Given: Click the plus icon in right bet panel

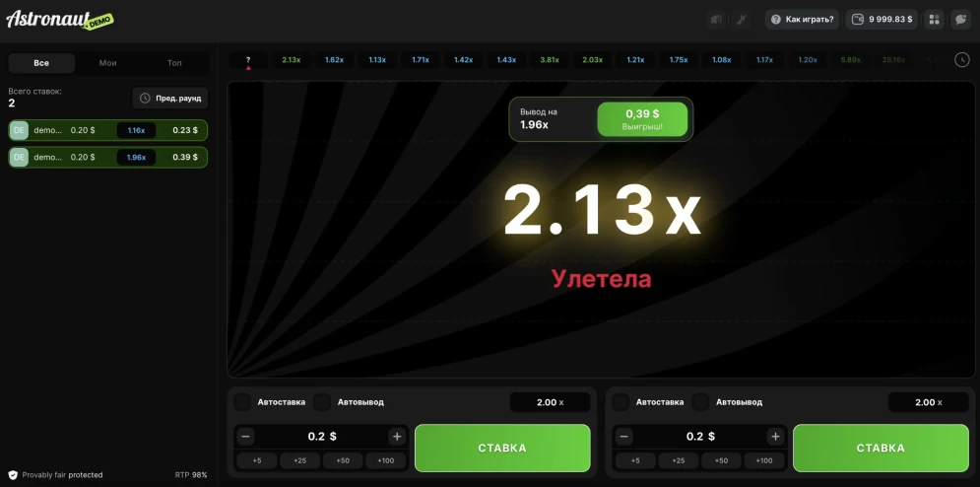Looking at the screenshot, I should (x=775, y=437).
